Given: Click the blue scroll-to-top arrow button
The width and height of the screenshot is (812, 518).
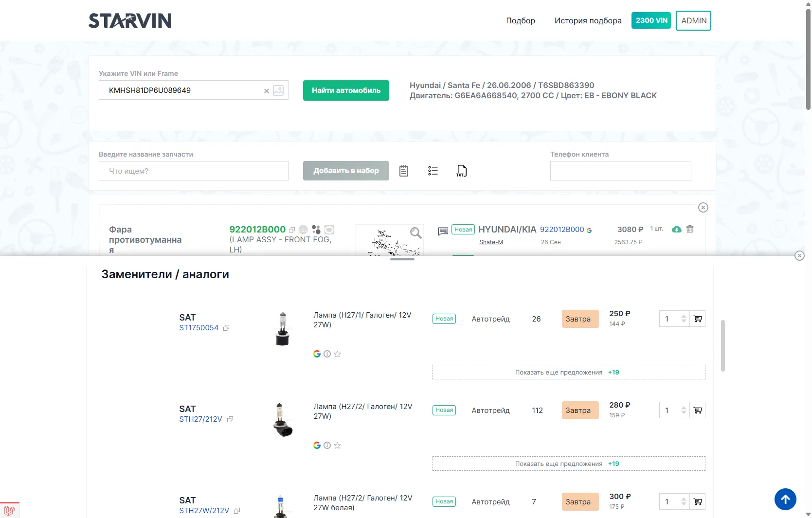Looking at the screenshot, I should tap(785, 499).
